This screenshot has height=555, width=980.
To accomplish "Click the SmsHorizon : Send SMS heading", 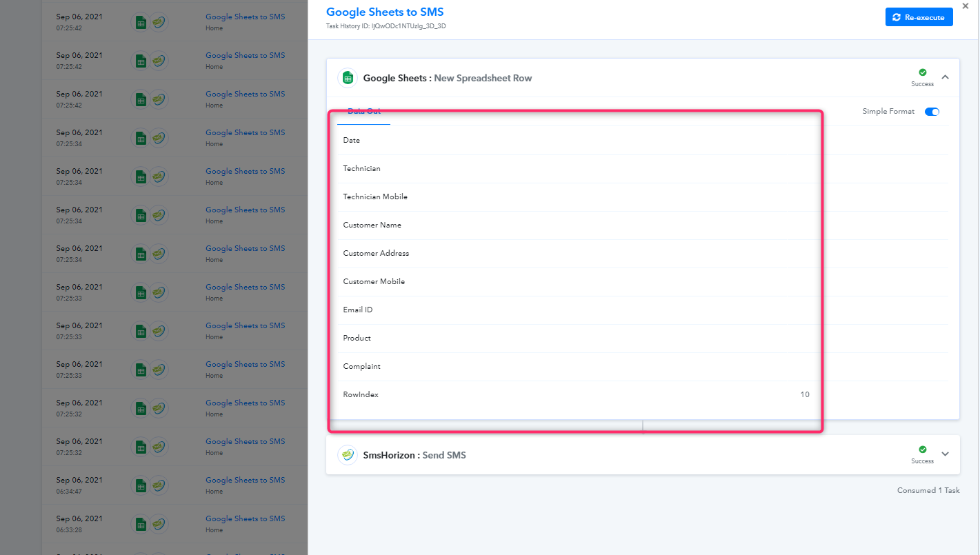I will coord(414,456).
